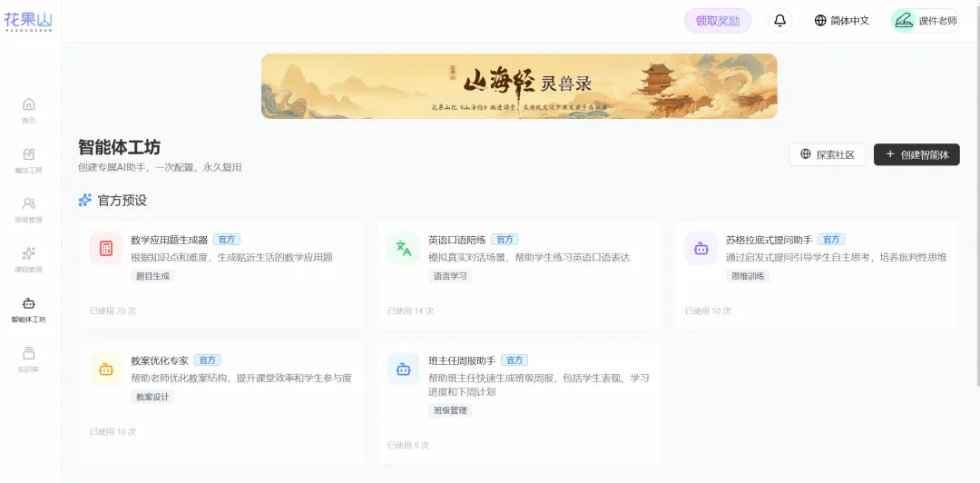The height and width of the screenshot is (483, 980).
Task: Click the 语言学习 tag
Action: click(450, 276)
